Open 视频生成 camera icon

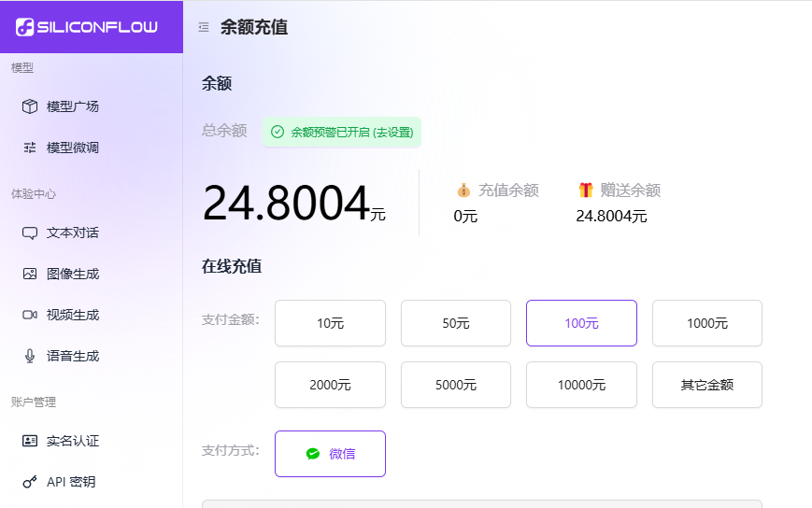(30, 315)
